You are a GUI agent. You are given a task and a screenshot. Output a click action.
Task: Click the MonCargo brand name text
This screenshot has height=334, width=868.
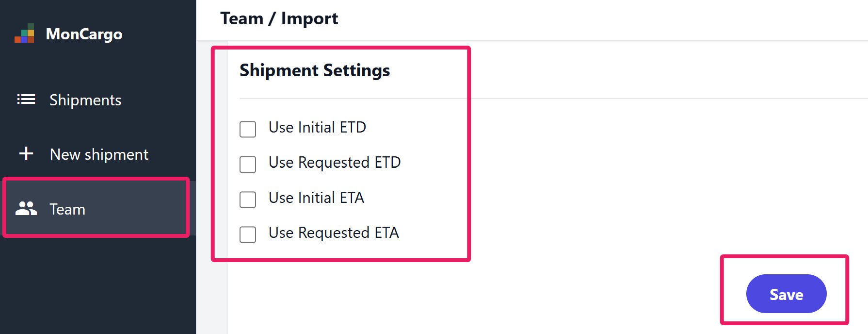84,34
